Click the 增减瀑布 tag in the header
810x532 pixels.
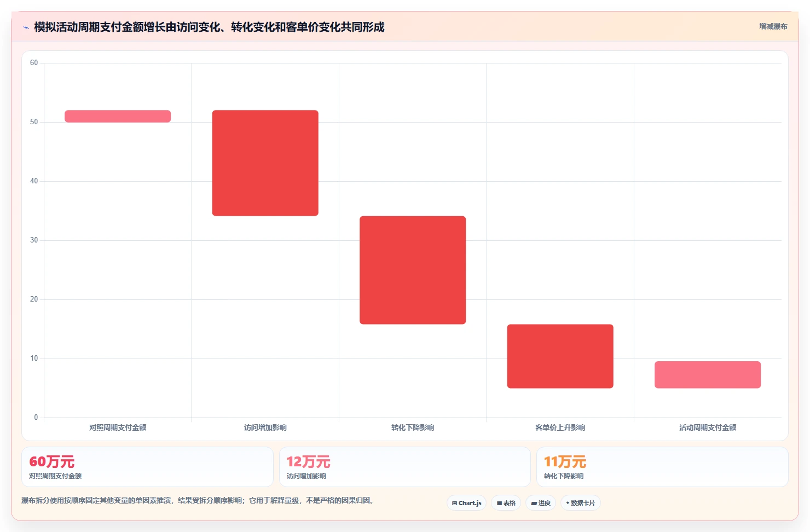(773, 26)
